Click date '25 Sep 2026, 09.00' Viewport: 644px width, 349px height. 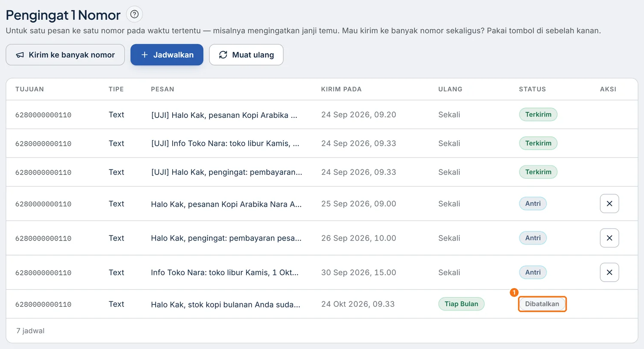358,204
